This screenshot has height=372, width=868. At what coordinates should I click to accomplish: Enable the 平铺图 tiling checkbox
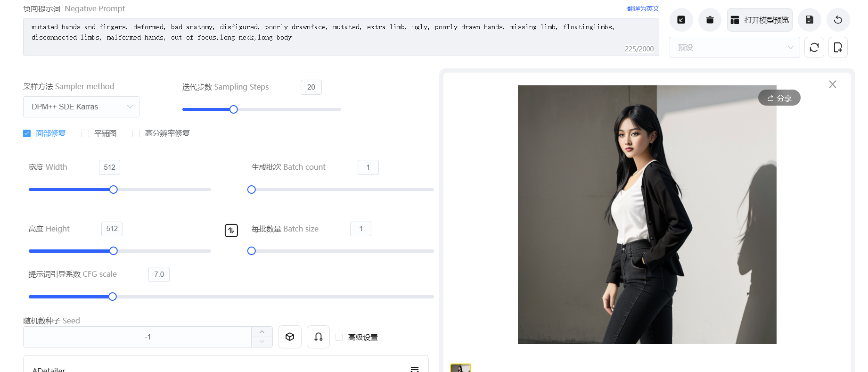coord(85,133)
